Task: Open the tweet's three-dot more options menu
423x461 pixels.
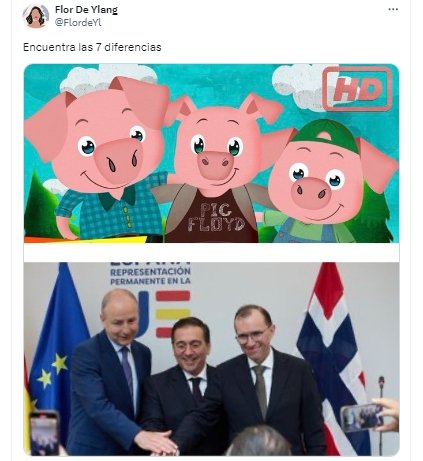Action: (x=393, y=9)
